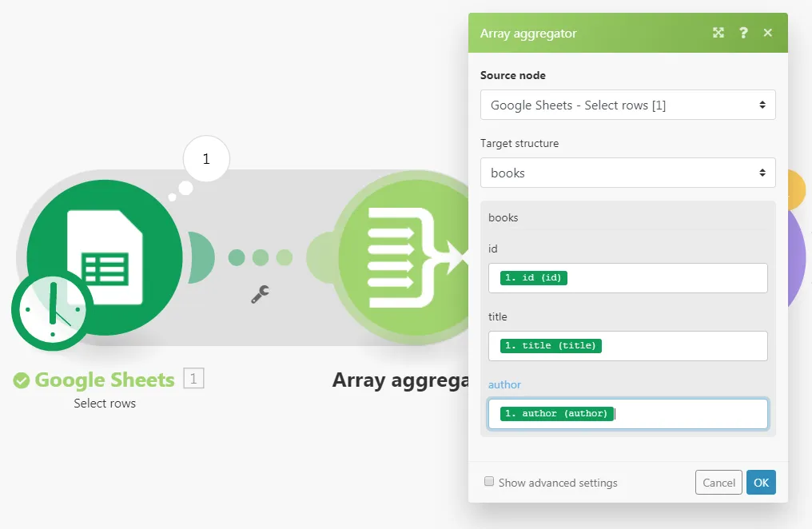Click the green checkmark status icon
Screen dimensions: 812x529
pyautogui.click(x=22, y=380)
